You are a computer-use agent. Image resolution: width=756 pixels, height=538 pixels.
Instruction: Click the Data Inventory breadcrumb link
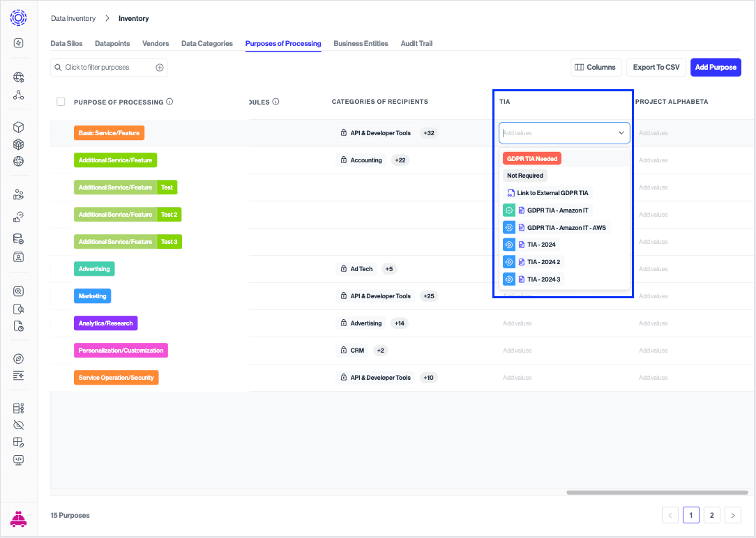click(73, 18)
